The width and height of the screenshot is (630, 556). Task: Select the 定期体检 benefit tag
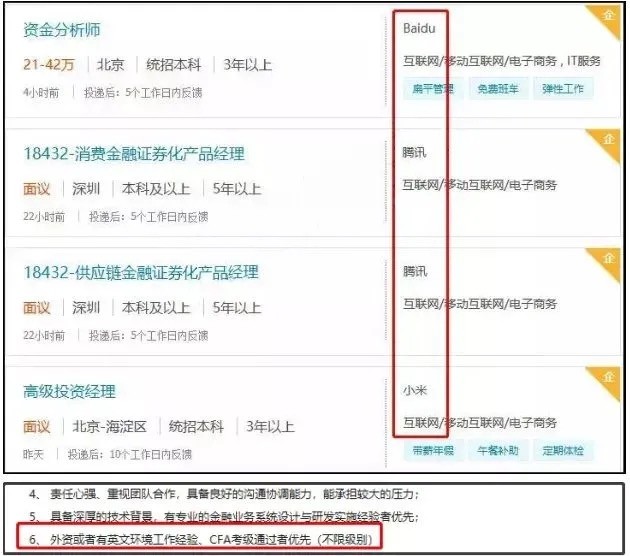[x=562, y=451]
